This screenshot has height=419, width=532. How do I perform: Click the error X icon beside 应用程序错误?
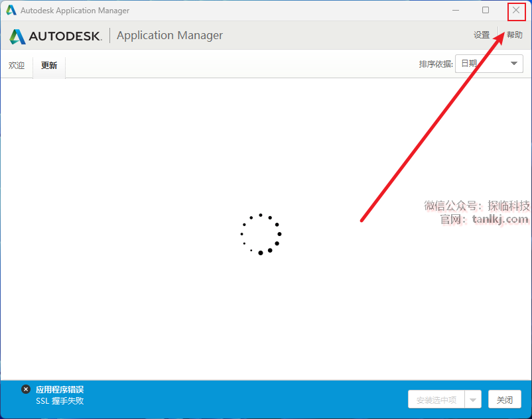pos(26,389)
